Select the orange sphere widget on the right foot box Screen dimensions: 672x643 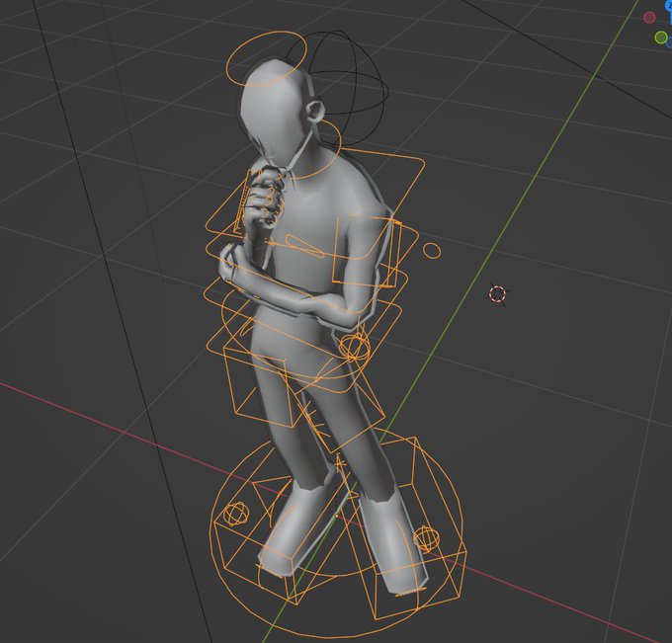pos(427,538)
